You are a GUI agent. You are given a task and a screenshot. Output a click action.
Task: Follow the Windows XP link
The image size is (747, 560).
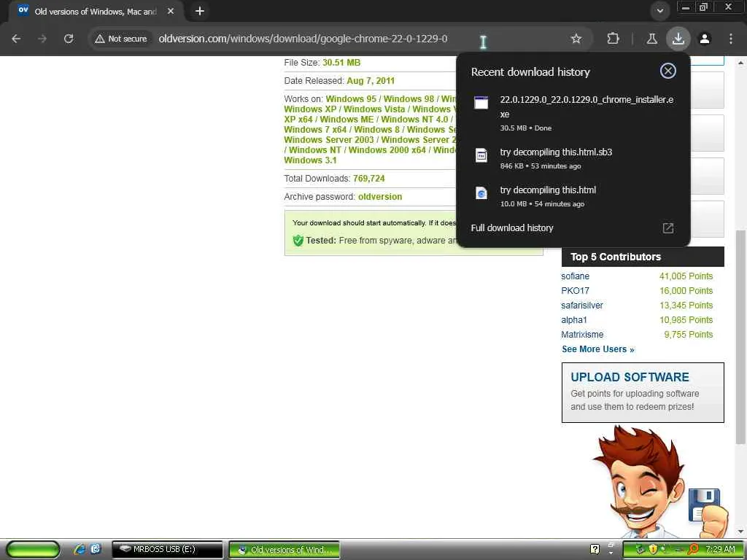(x=310, y=109)
